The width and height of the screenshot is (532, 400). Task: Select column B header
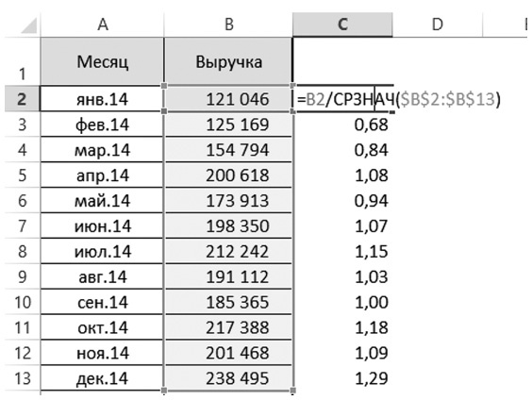[x=228, y=25]
